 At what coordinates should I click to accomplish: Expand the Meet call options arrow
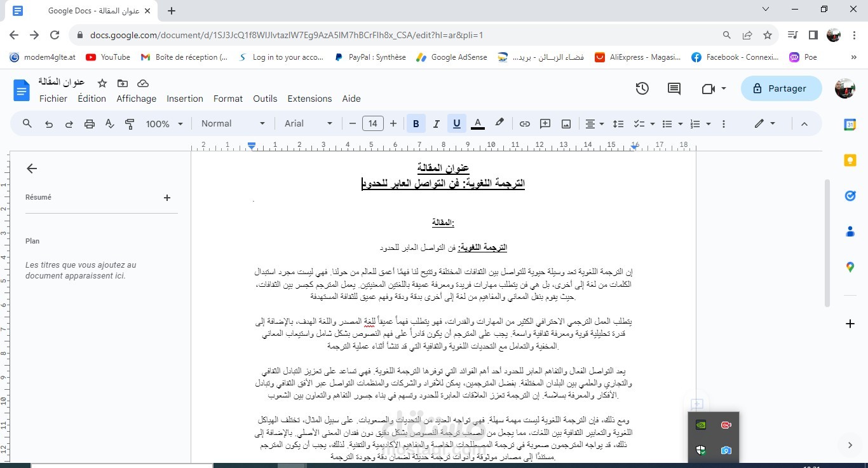click(x=724, y=89)
